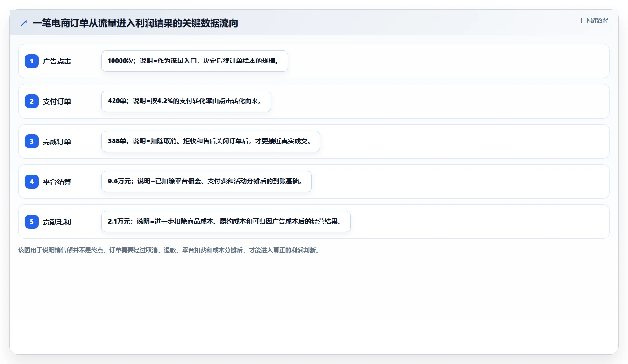
Task: Select step badge 3 for 完成订单
Action: pos(32,141)
